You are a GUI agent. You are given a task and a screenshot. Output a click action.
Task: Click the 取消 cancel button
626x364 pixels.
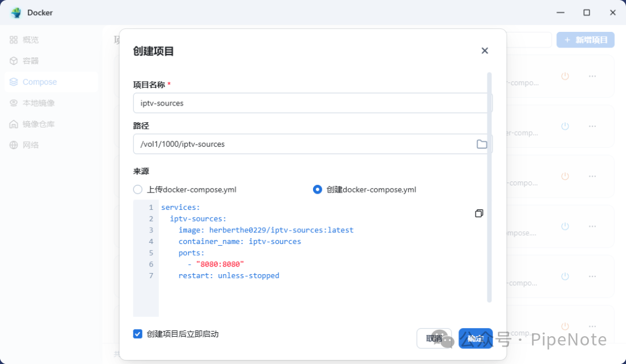point(434,338)
